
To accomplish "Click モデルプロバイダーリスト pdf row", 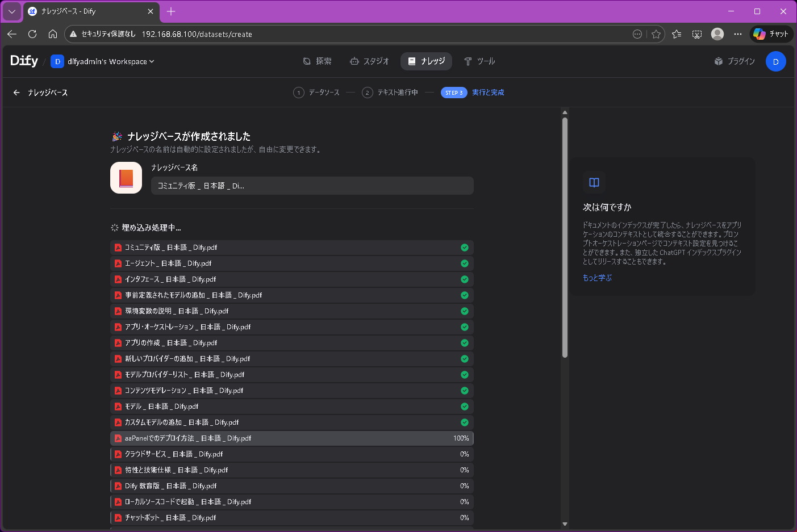I will pyautogui.click(x=292, y=375).
